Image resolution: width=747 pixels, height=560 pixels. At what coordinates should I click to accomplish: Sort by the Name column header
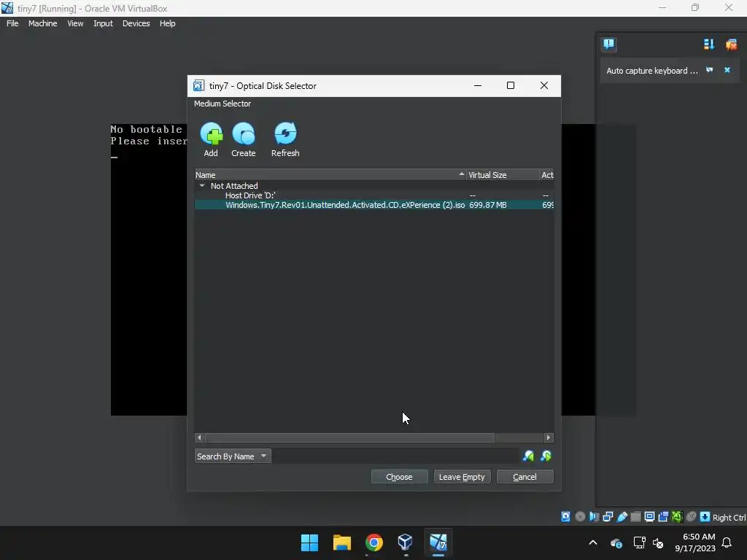pyautogui.click(x=330, y=175)
